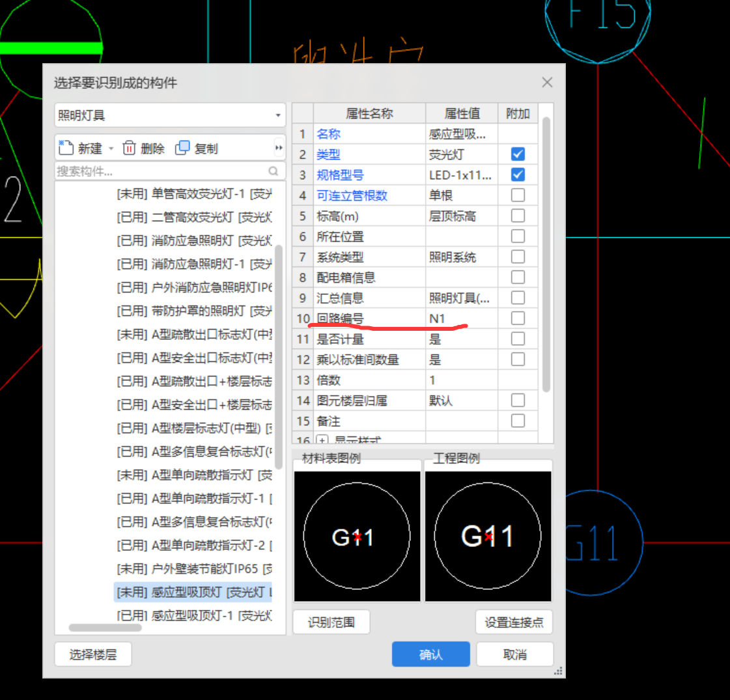730x700 pixels.
Task: Select [未用] A型疏散出口标志灯 list item
Action: (x=194, y=334)
